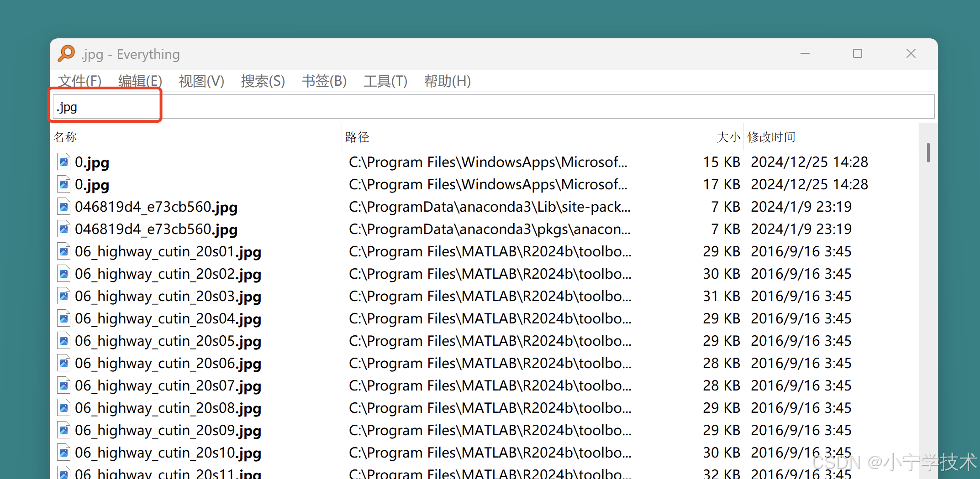Sort results by the 路径 column header
Viewport: 980px width, 479px height.
[x=488, y=137]
